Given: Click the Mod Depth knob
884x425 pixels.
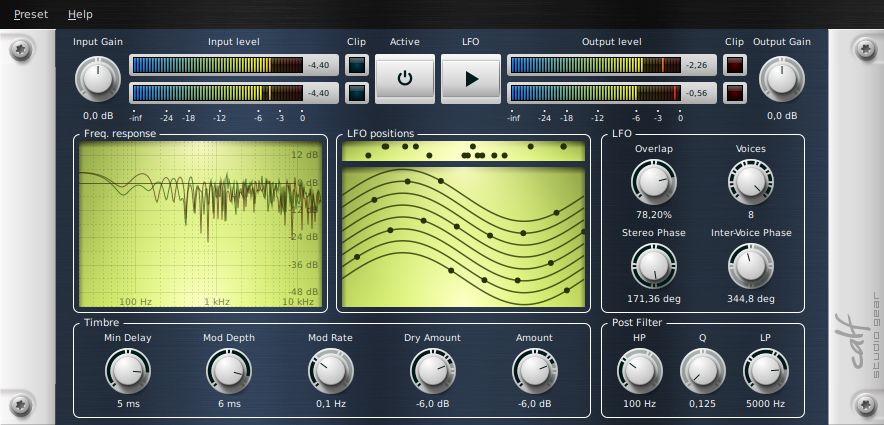Looking at the screenshot, I should (228, 372).
